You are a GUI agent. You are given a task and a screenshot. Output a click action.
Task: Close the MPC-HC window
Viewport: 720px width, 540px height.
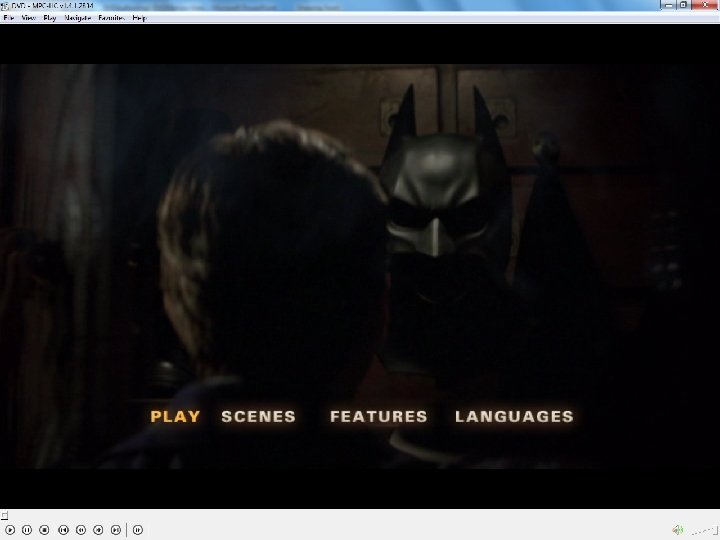tap(705, 5)
